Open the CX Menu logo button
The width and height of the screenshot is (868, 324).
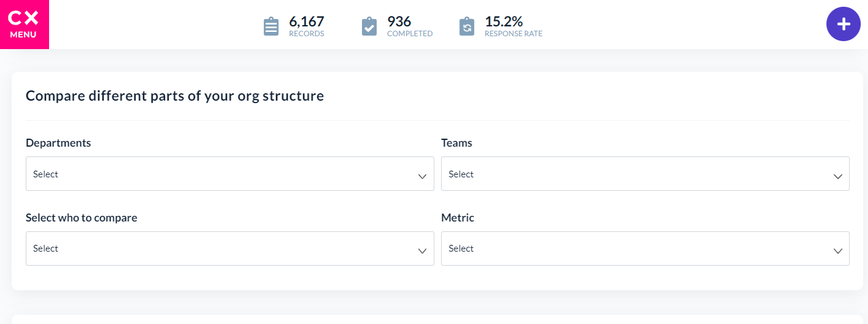(24, 25)
